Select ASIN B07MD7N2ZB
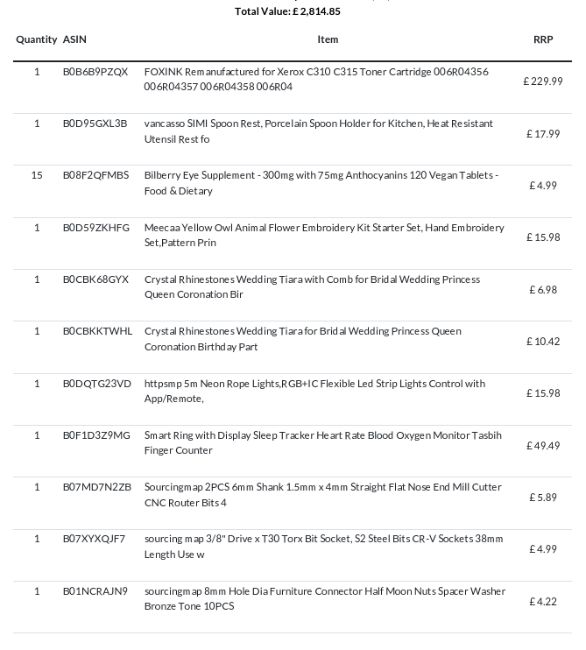The height and width of the screenshot is (650, 586). (x=97, y=487)
